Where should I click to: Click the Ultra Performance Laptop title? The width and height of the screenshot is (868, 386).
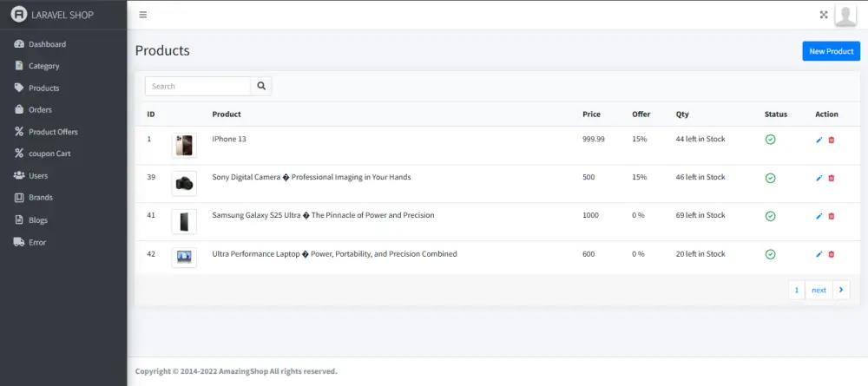[335, 254]
